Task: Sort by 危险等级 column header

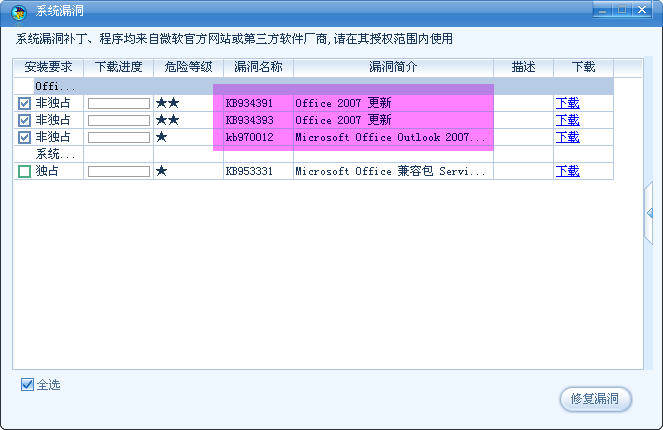Action: [188, 67]
